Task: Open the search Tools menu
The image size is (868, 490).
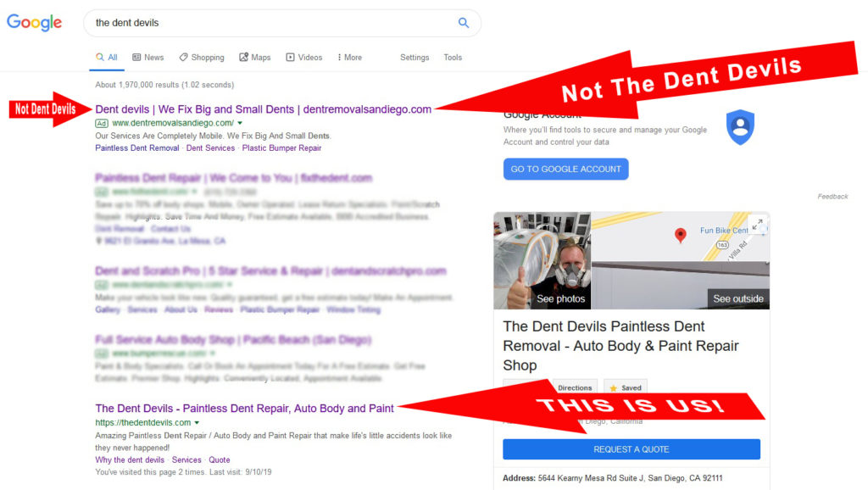Action: (453, 58)
